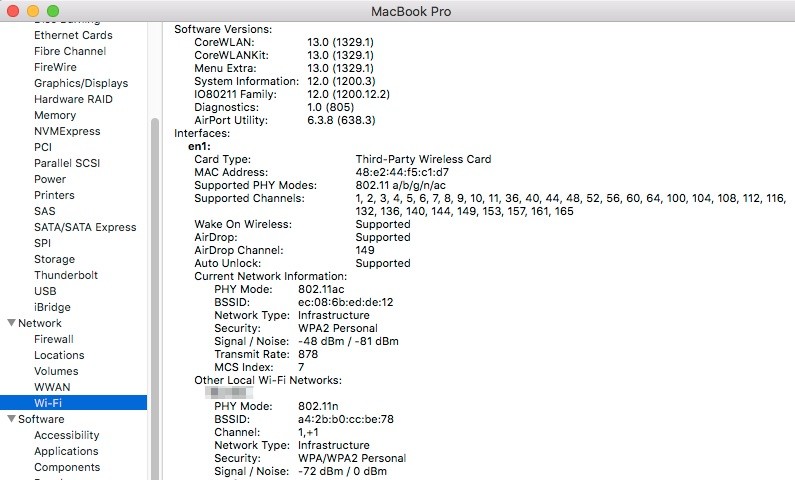The height and width of the screenshot is (480, 795).
Task: Select Power in the sidebar
Action: (x=50, y=179)
